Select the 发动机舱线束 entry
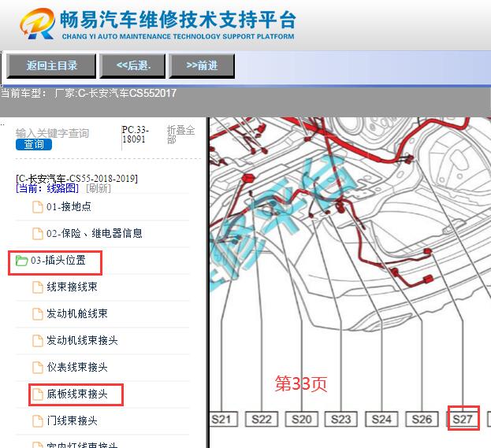Viewport: 491px width, 448px height. point(77,313)
